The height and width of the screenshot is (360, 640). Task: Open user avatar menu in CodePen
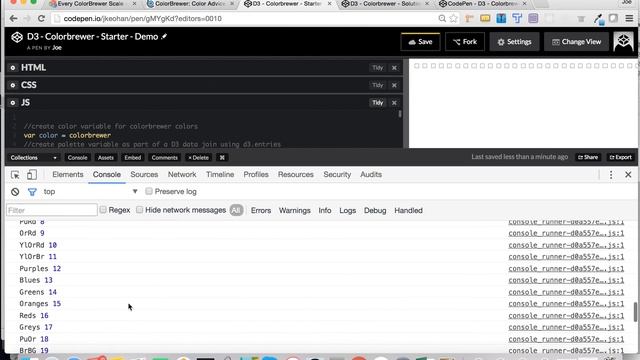click(623, 42)
